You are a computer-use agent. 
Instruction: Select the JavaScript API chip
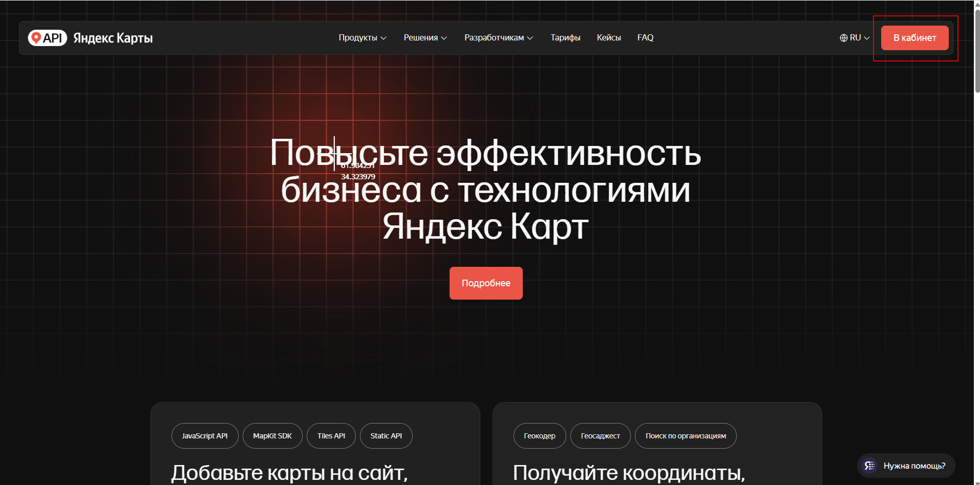point(205,436)
